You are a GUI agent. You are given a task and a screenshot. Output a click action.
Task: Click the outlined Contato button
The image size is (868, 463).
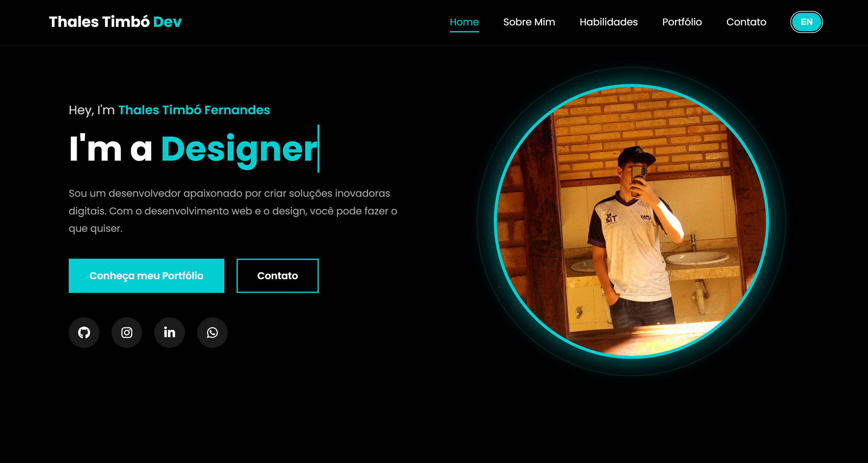(277, 275)
